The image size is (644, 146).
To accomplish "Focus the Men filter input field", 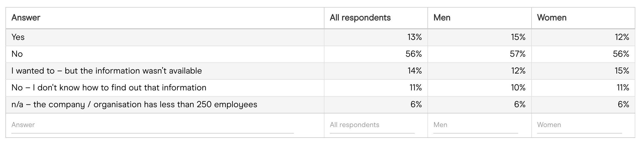I will (475, 125).
